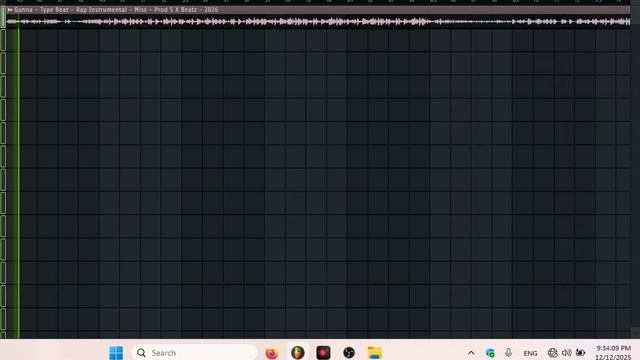
Task: Open the volume speaker tray icon
Action: [567, 353]
